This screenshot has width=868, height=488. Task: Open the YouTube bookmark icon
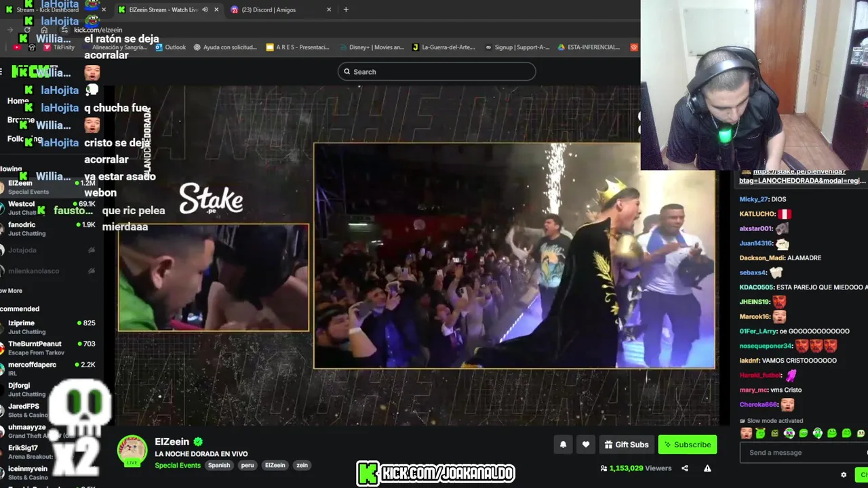(17, 47)
